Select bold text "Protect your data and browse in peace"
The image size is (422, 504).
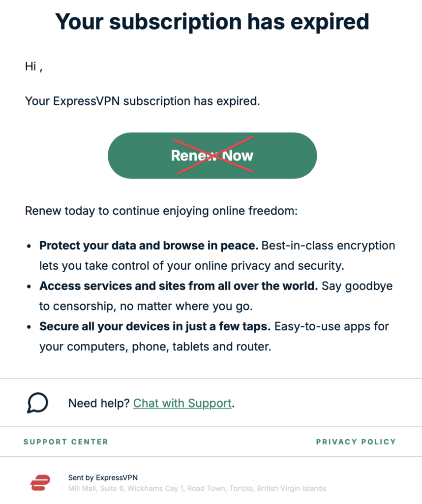pyautogui.click(x=149, y=245)
